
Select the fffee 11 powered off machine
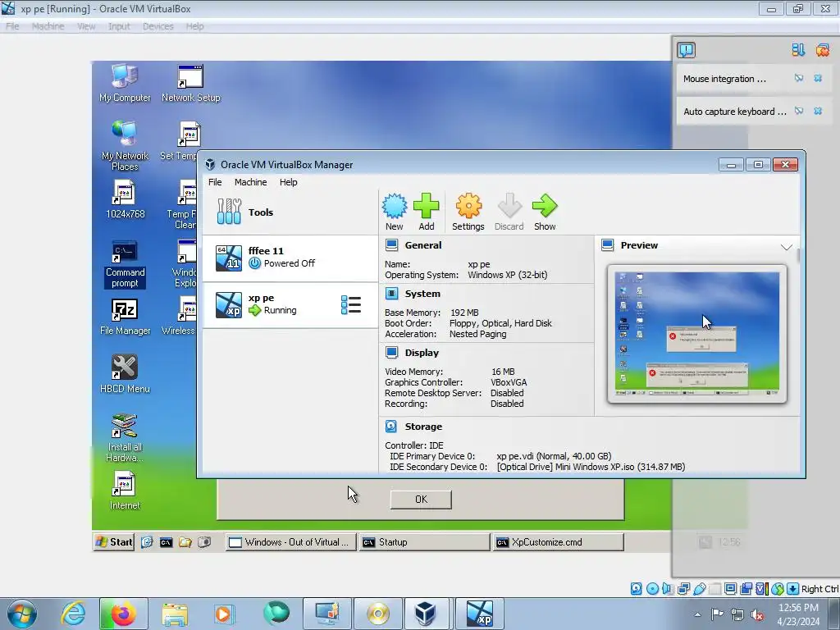click(290, 258)
